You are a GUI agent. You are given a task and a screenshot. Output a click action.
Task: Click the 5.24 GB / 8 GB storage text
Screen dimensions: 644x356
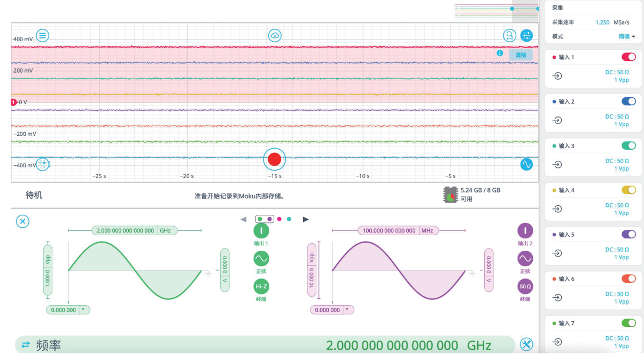(480, 190)
